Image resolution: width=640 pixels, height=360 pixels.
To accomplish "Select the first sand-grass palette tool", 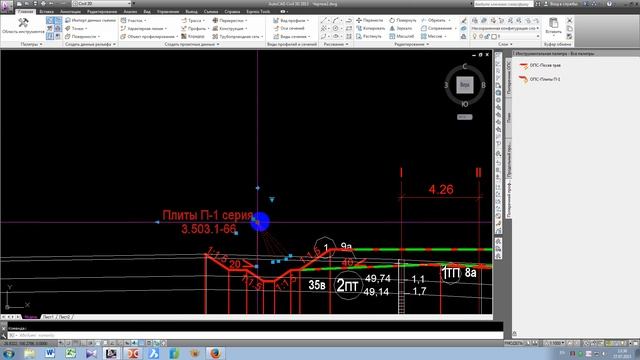I will point(540,65).
